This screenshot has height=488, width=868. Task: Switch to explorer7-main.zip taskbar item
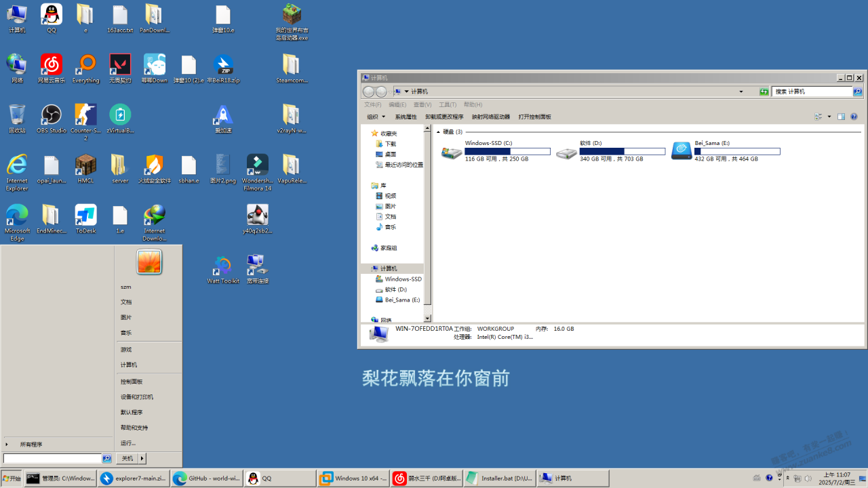click(x=134, y=479)
